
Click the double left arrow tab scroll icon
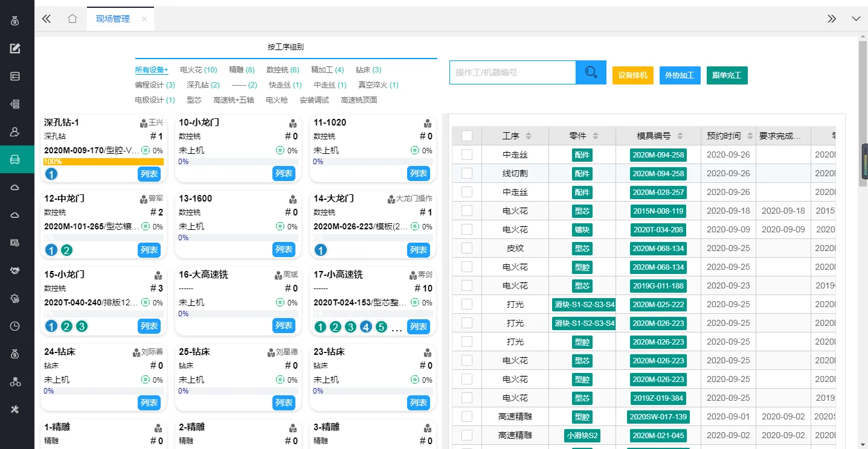47,19
